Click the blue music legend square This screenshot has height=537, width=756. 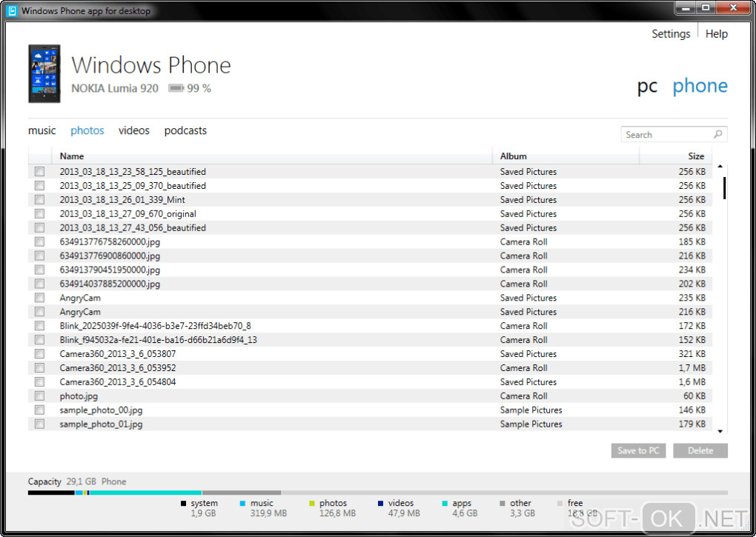pos(242,503)
